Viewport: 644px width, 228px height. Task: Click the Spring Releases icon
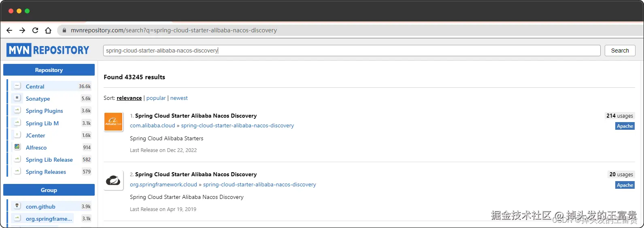tap(17, 171)
